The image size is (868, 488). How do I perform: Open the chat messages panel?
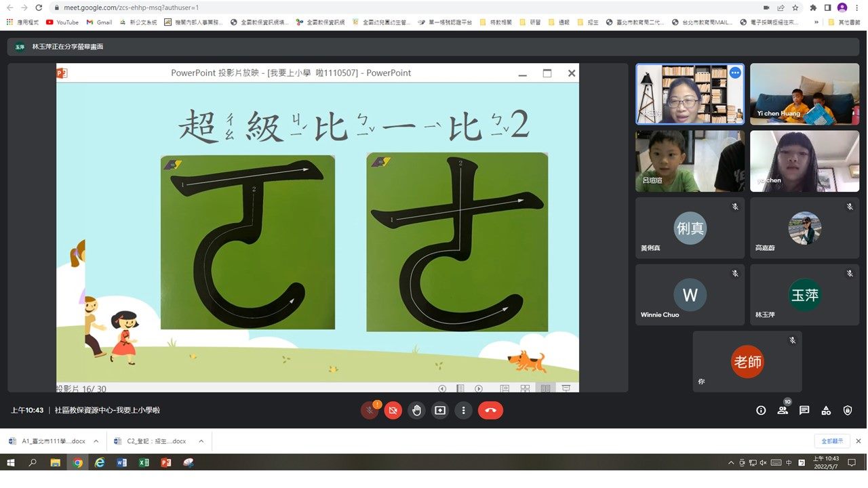pos(804,410)
